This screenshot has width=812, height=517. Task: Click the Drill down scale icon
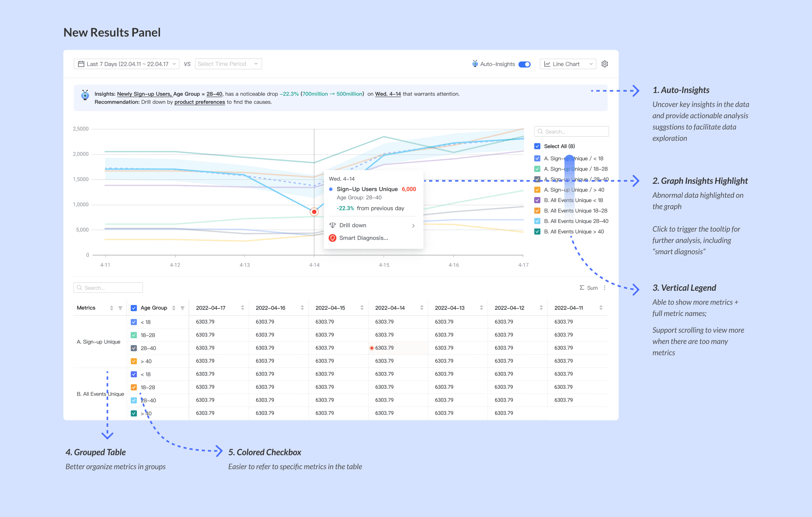point(332,225)
